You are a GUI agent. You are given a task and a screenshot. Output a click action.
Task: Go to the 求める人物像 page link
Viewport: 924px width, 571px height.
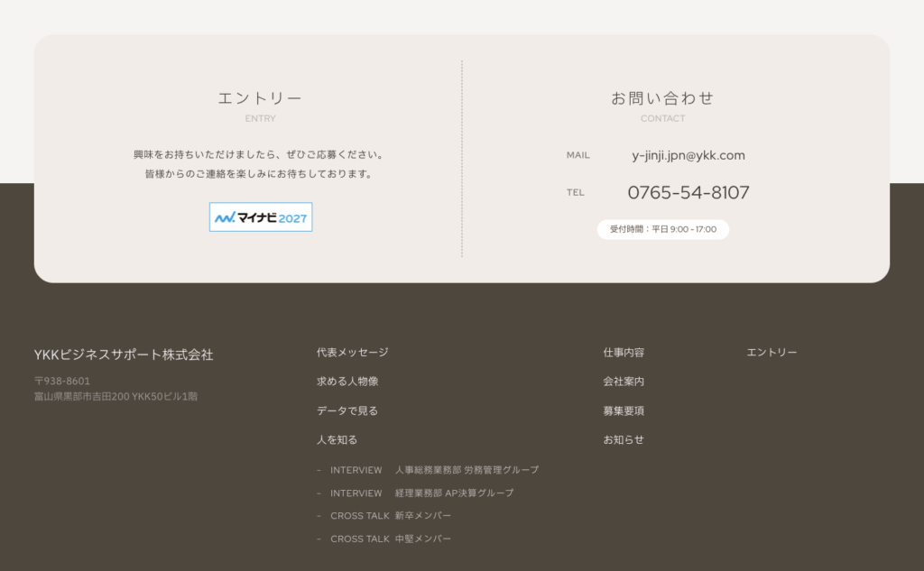(x=347, y=382)
